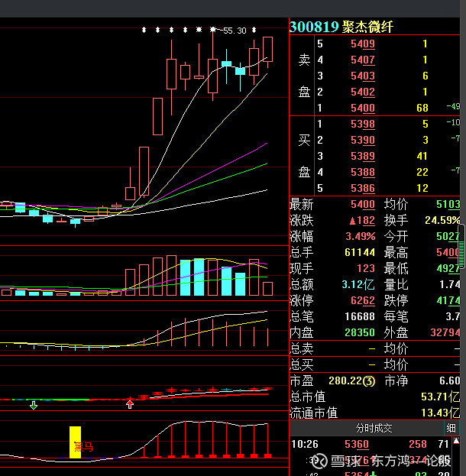Viewport: 466px width, 476px height.
Task: Open the 分时成交 panel header
Action: [x=374, y=428]
